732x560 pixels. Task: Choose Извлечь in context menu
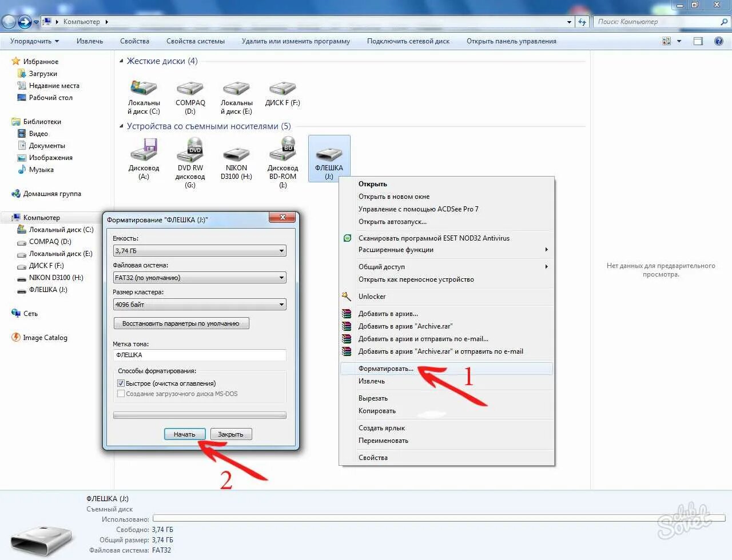pos(447,381)
